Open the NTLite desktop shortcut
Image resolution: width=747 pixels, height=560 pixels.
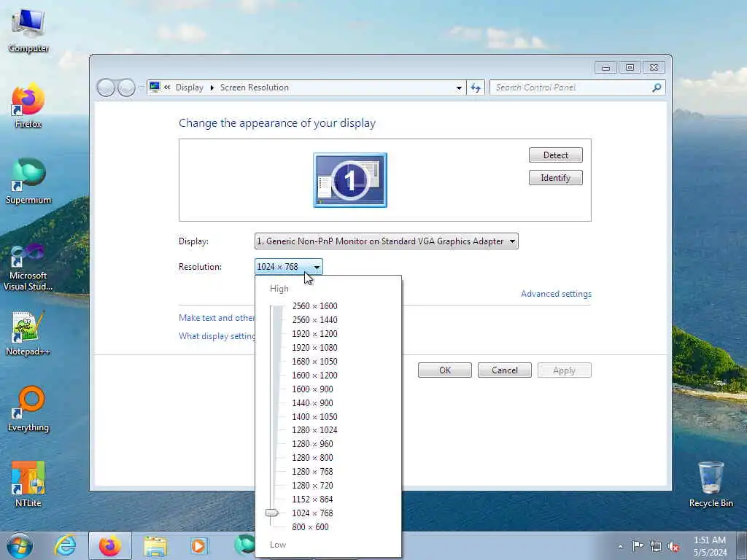(28, 484)
